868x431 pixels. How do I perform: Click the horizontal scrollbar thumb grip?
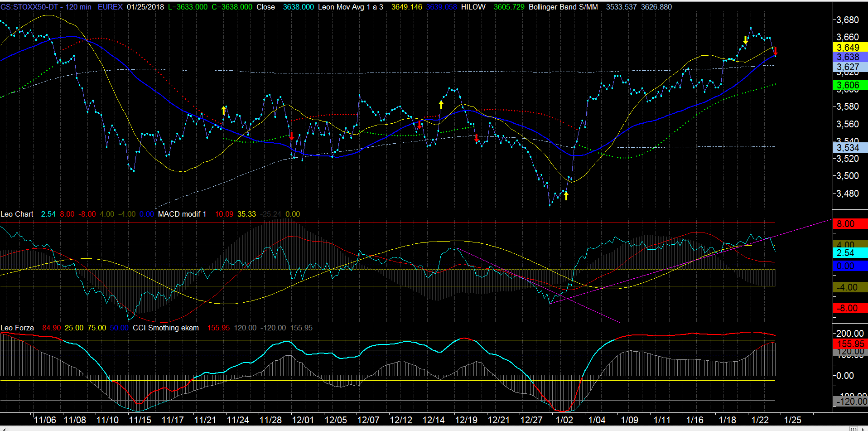pos(854,428)
